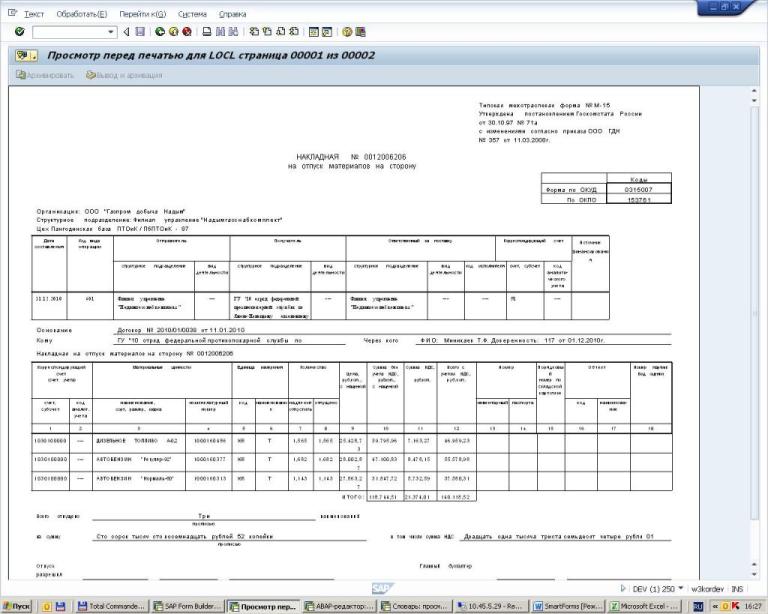Screen dimensions: 768x614
Task: Click the НАКЛАДНАЯ № 0012006206 heading
Action: [351, 157]
